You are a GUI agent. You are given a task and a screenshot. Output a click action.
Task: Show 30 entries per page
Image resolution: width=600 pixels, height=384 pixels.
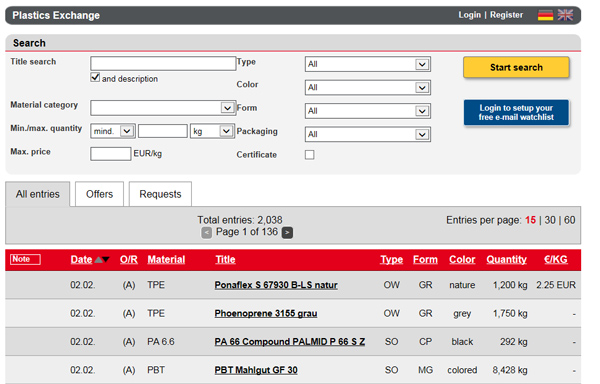550,220
